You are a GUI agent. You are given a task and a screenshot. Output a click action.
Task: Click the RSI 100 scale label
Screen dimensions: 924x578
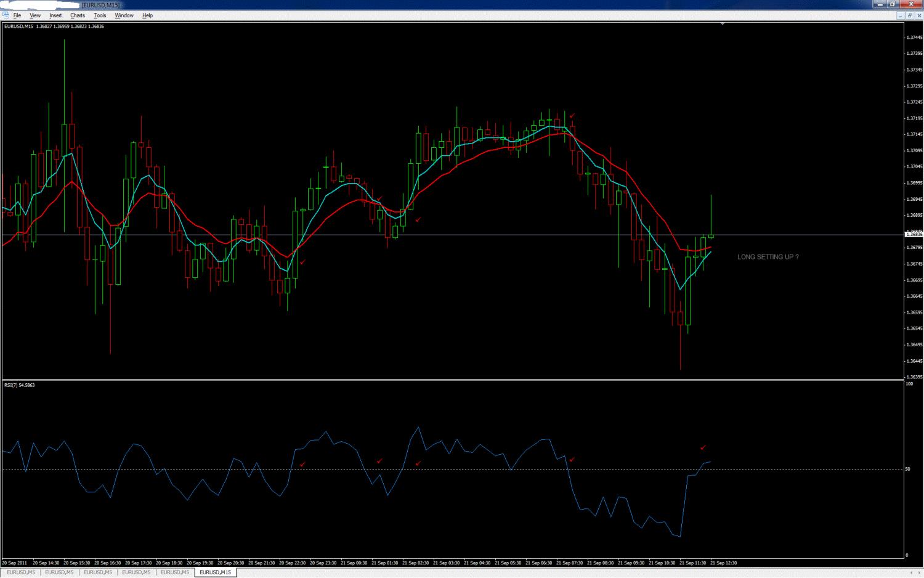pos(909,384)
